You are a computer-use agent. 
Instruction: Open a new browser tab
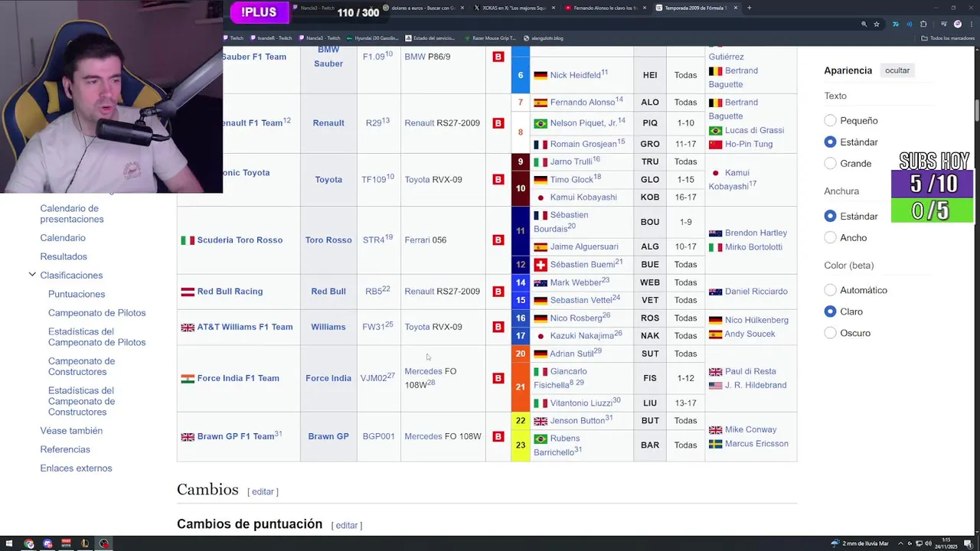750,8
